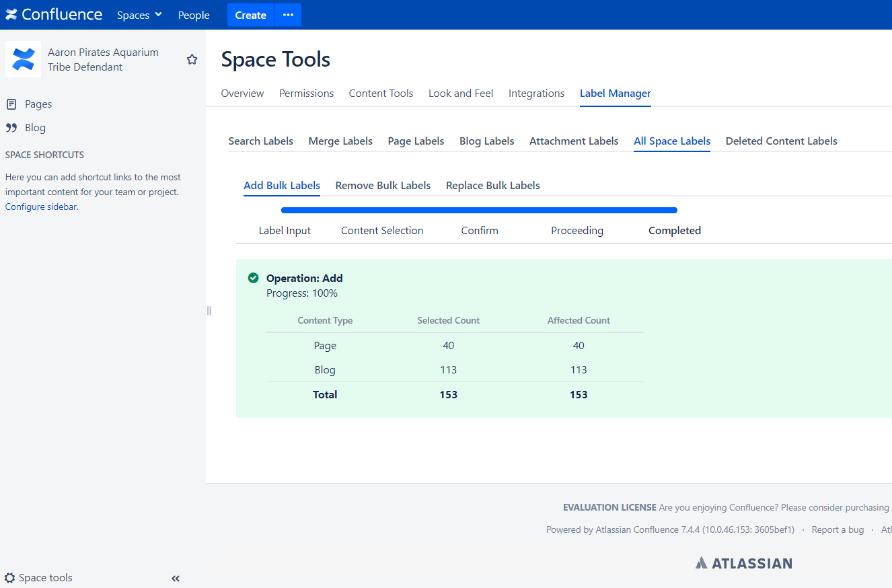Open Blog in the sidebar
Screen dimensions: 892x588
35,128
